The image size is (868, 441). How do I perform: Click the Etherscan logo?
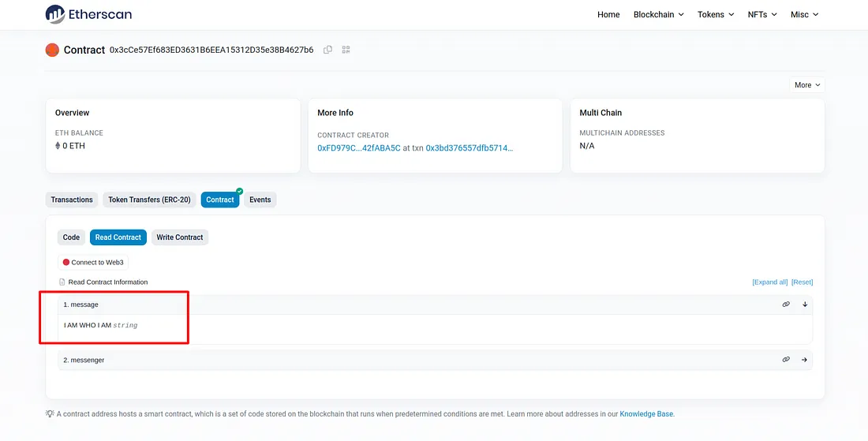(x=88, y=14)
